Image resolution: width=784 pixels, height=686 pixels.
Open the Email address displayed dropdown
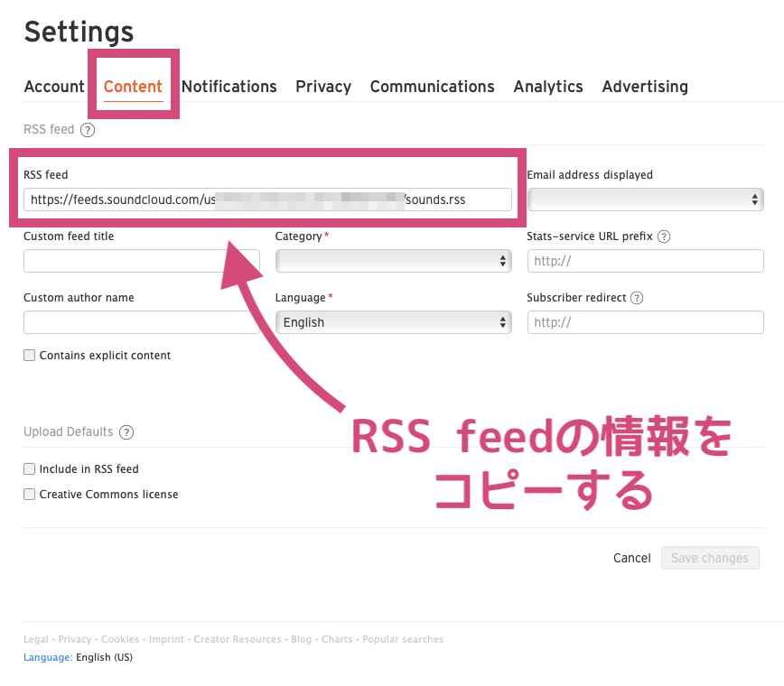click(x=646, y=199)
